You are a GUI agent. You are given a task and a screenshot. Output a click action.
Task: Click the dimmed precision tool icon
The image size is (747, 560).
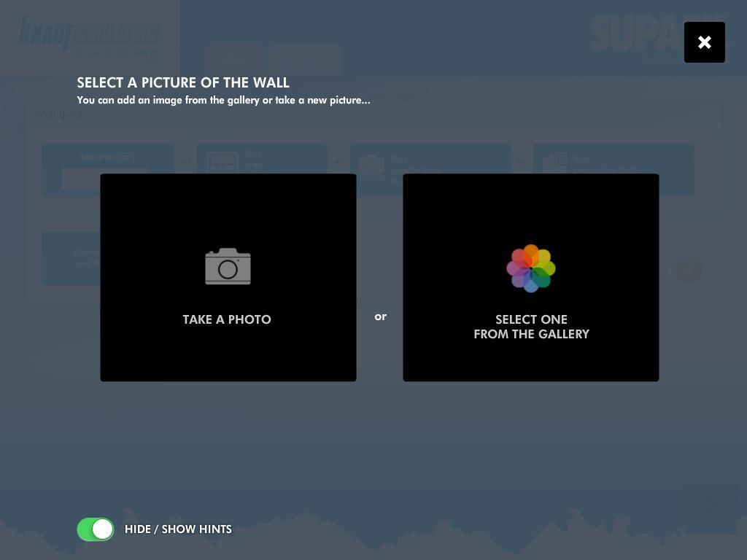(x=555, y=162)
